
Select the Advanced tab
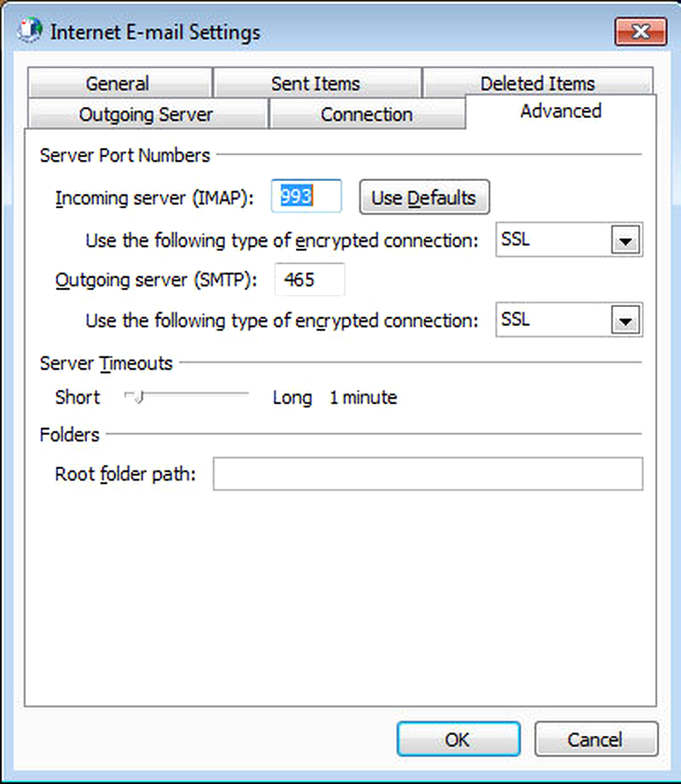pos(560,112)
